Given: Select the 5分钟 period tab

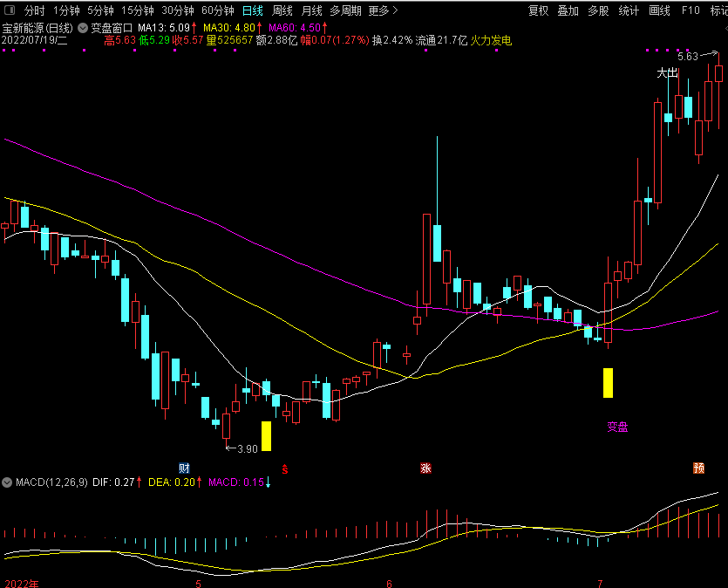Looking at the screenshot, I should click(100, 10).
